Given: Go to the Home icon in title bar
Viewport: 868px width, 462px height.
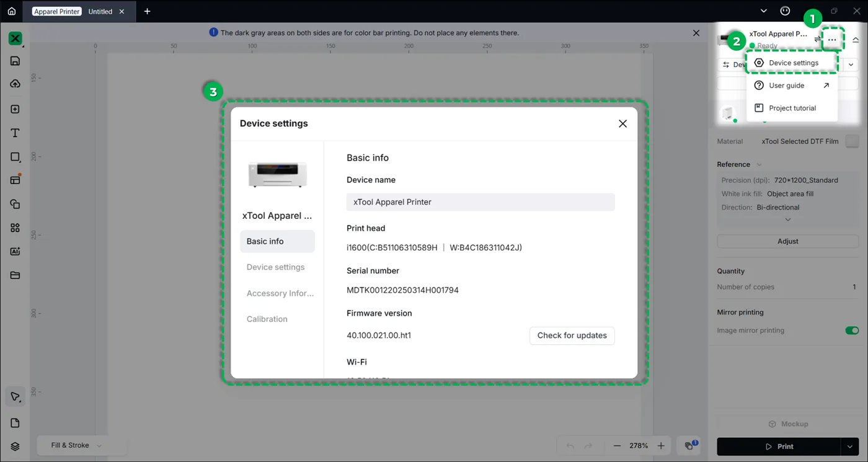Looking at the screenshot, I should click(x=12, y=11).
